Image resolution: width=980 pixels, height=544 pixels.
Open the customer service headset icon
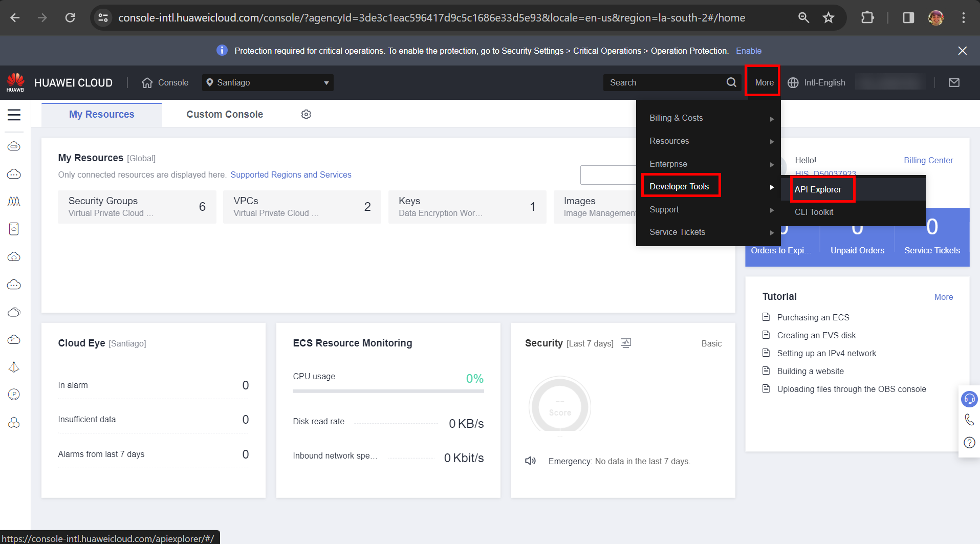[x=969, y=399]
